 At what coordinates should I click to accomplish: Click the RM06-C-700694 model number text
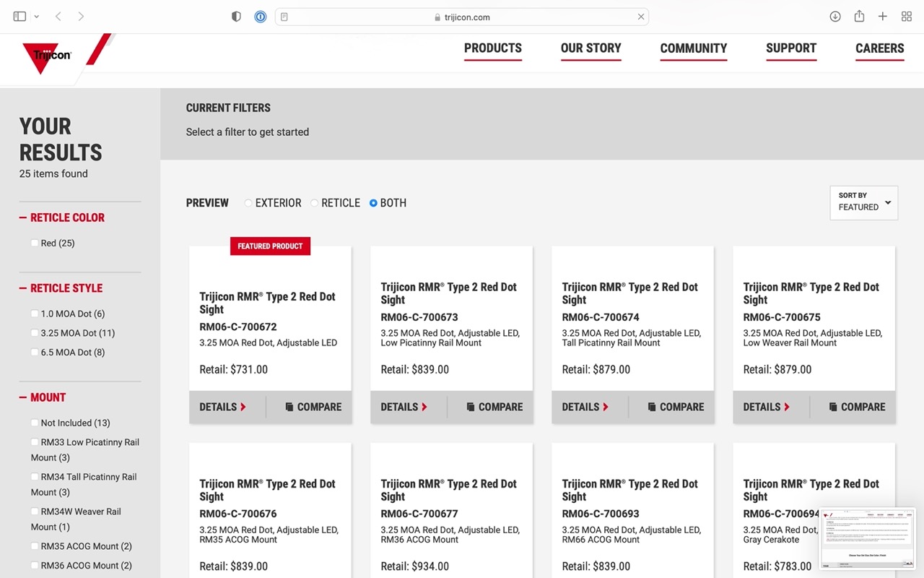782,514
